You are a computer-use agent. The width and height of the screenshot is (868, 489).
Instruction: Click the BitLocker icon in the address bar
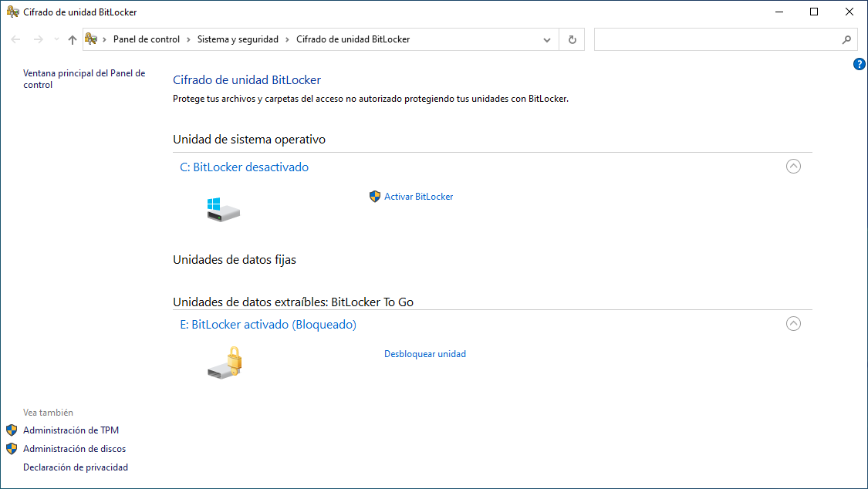click(91, 39)
